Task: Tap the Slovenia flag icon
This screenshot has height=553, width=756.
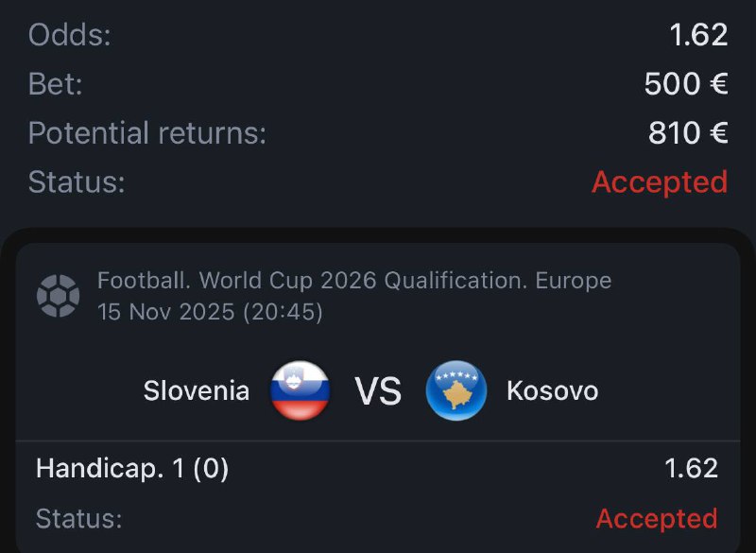Action: pos(300,390)
